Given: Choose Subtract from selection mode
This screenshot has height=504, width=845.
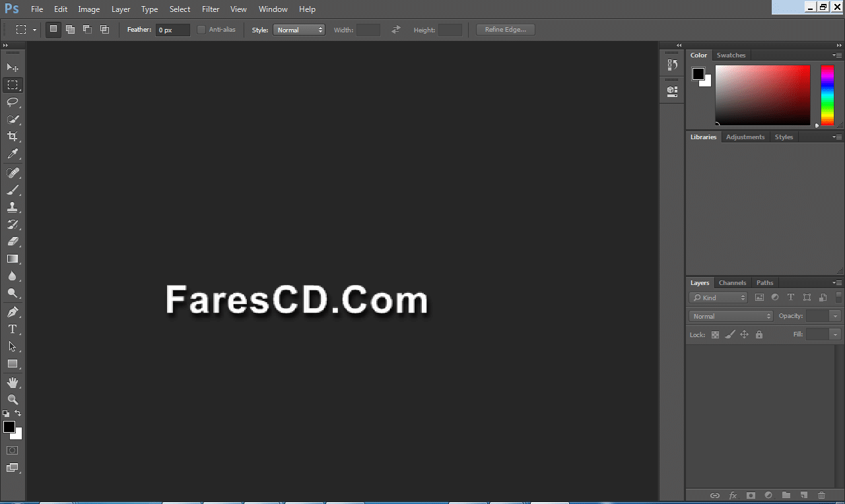Looking at the screenshot, I should (x=87, y=29).
